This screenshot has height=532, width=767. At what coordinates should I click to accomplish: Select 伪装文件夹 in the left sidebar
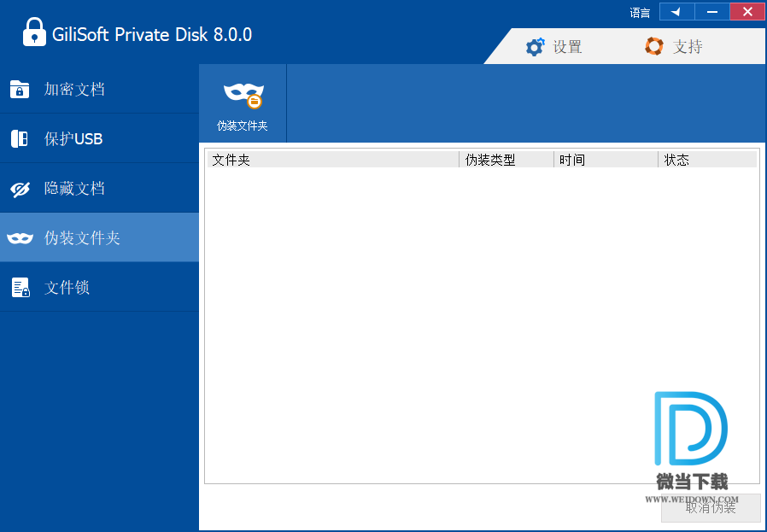[x=99, y=237]
